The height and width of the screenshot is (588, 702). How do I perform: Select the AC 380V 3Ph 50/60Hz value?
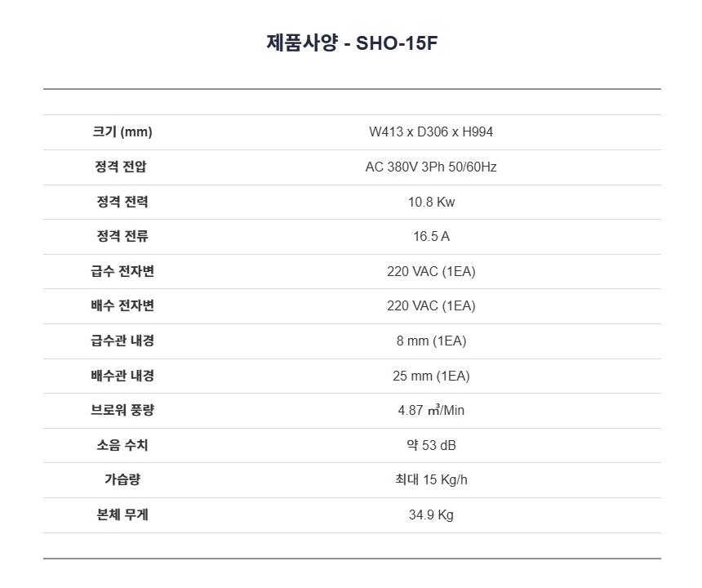tap(431, 167)
